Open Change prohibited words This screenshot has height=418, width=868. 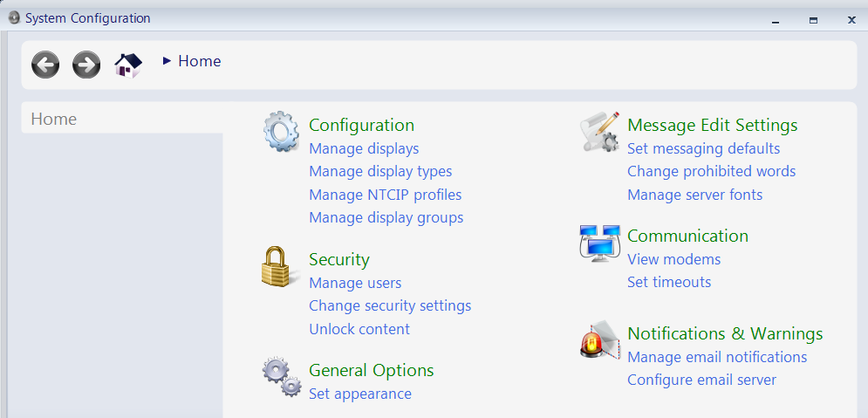point(711,172)
